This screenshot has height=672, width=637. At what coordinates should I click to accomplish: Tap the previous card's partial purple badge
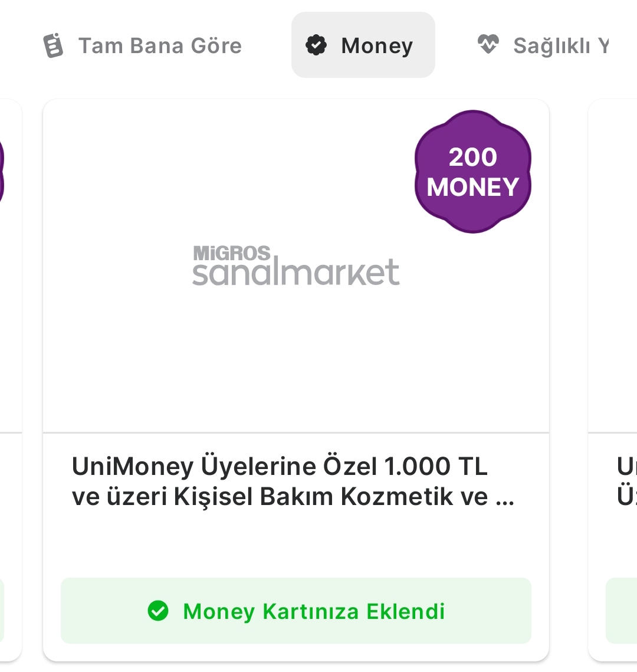pos(2,172)
